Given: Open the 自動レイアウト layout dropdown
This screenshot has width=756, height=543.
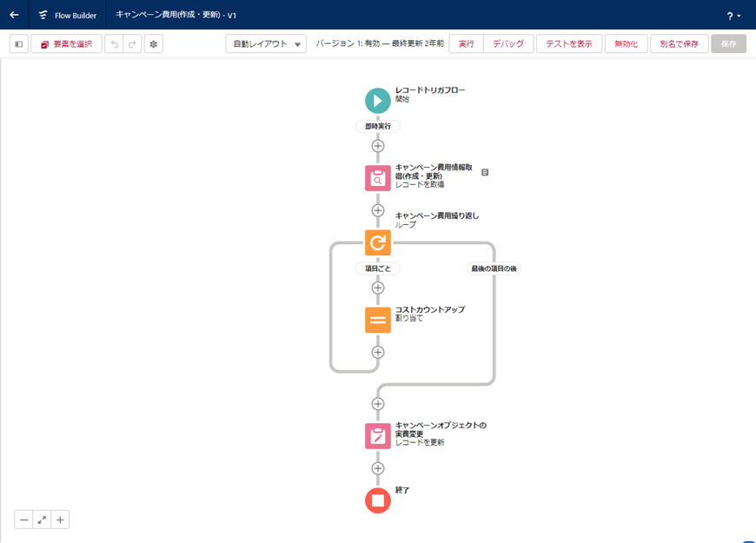Looking at the screenshot, I should tap(266, 44).
